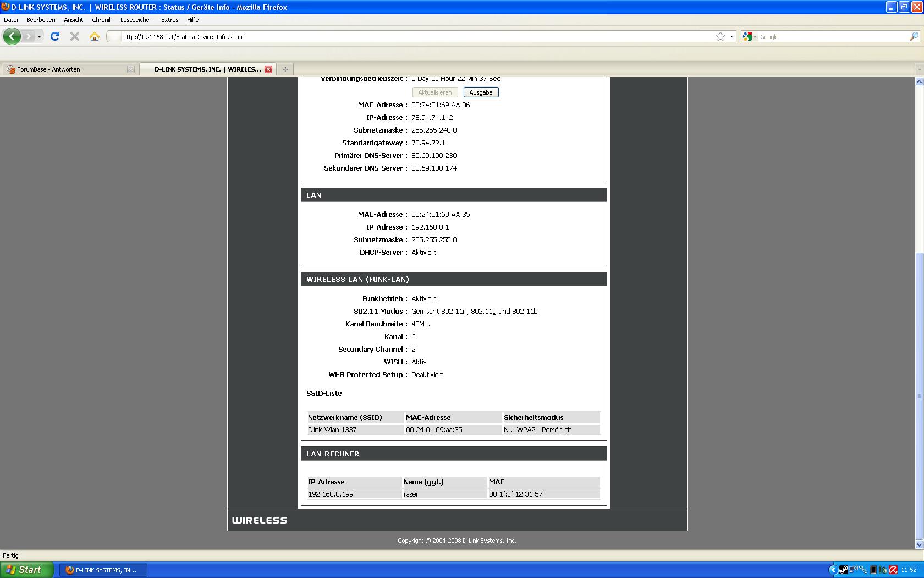
Task: Open the Chronik menu
Action: tap(102, 20)
